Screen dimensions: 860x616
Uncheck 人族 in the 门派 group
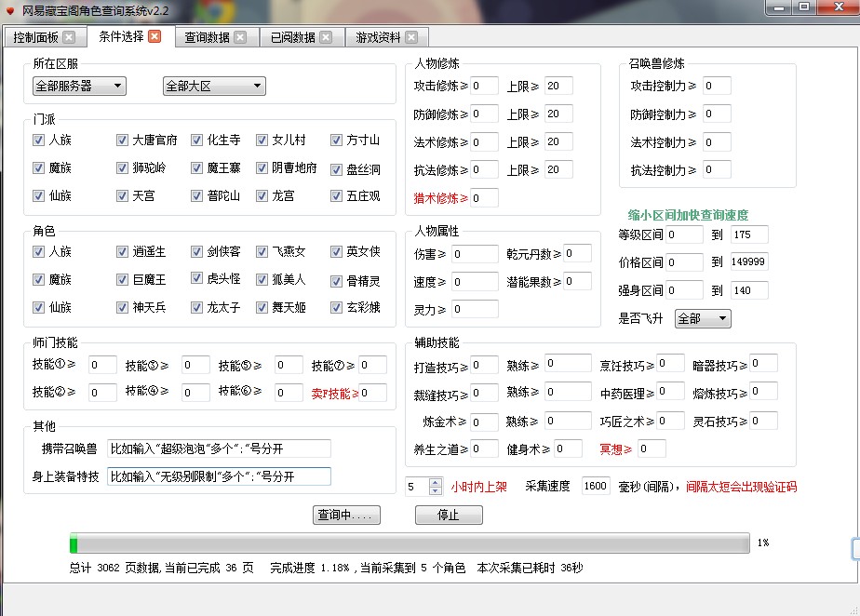[38, 140]
